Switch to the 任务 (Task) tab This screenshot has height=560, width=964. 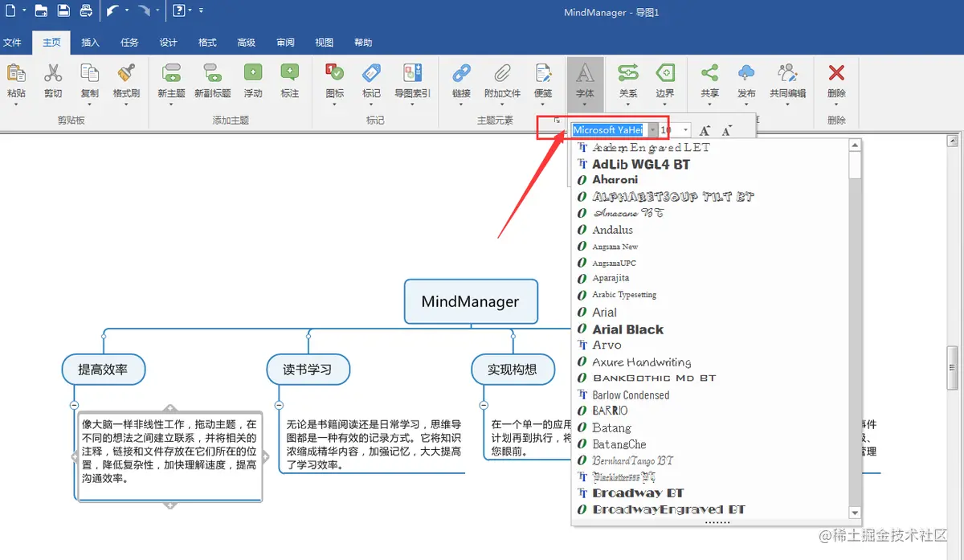coord(129,43)
